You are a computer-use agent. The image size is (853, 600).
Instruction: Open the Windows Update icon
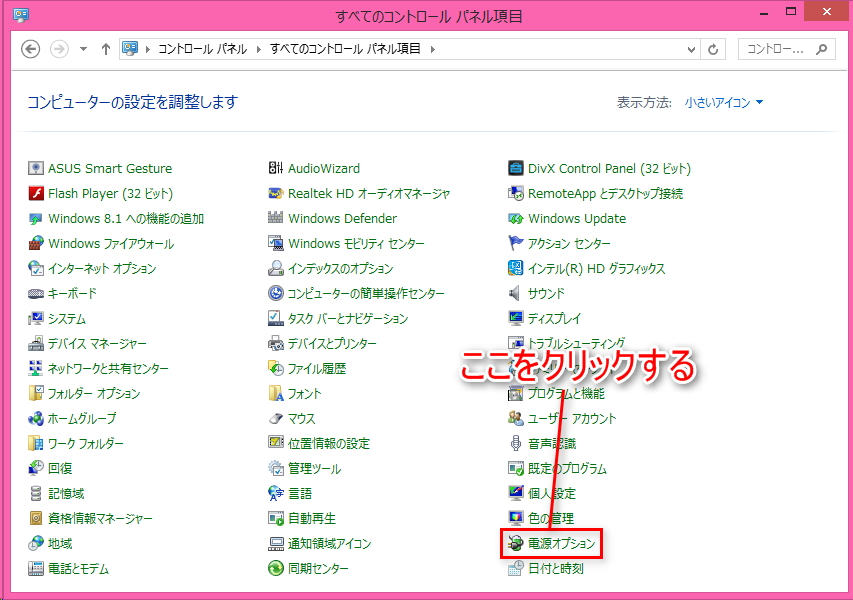[x=516, y=219]
